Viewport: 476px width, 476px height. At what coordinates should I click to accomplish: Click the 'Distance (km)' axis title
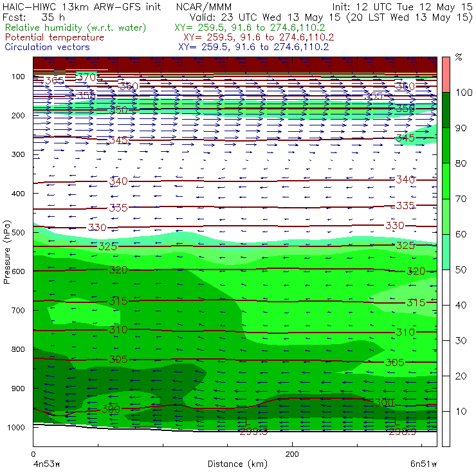pos(237,464)
